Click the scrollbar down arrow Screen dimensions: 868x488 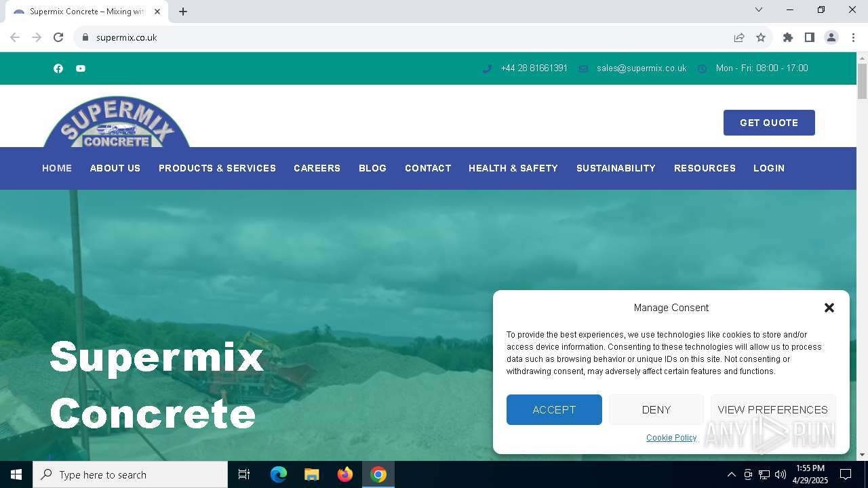[x=862, y=455]
